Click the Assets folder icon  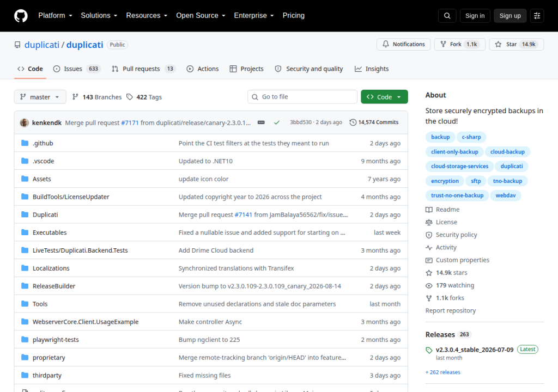tap(25, 179)
